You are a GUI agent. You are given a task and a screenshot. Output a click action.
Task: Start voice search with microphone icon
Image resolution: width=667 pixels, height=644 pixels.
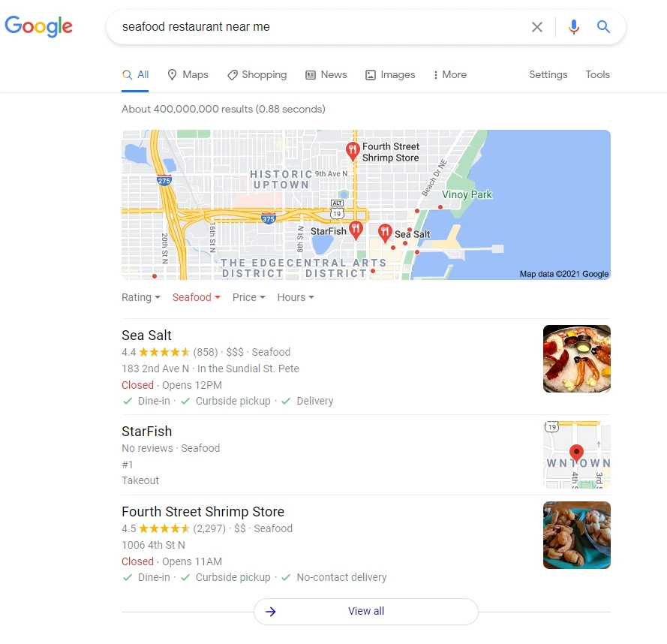click(573, 27)
